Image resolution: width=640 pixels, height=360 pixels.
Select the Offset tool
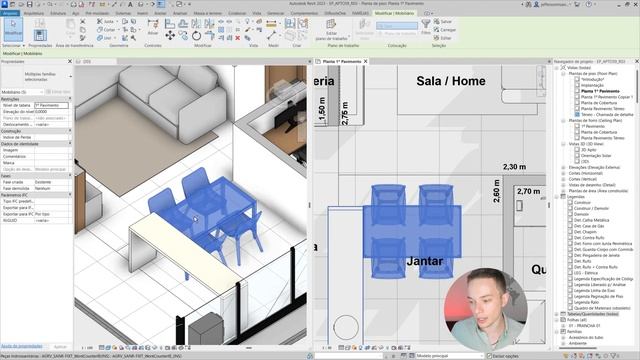click(183, 24)
